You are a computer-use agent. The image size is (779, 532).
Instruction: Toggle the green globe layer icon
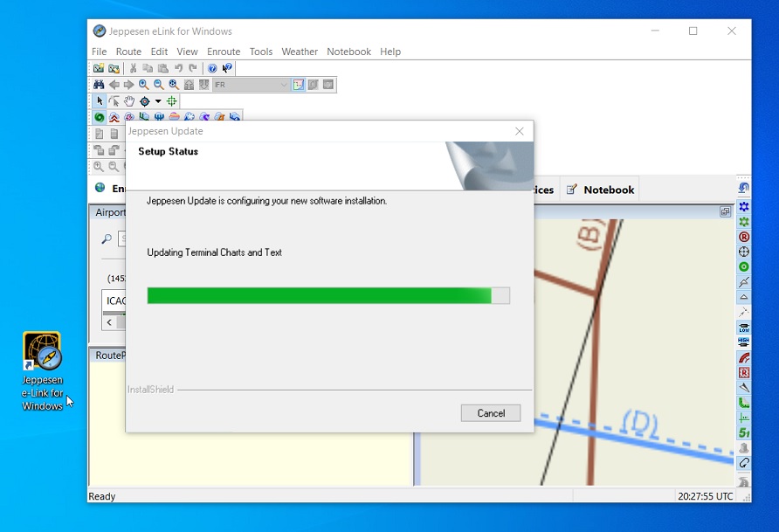click(99, 115)
